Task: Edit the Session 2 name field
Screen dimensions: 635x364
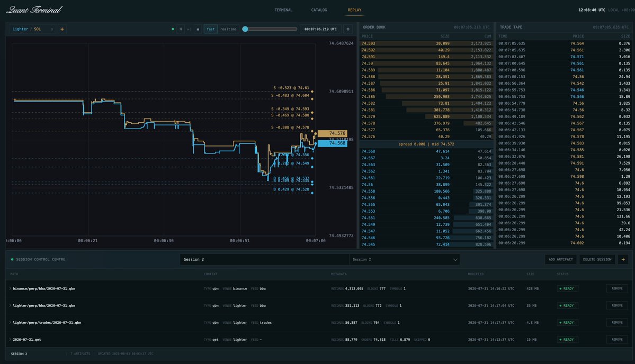Action: (264, 260)
